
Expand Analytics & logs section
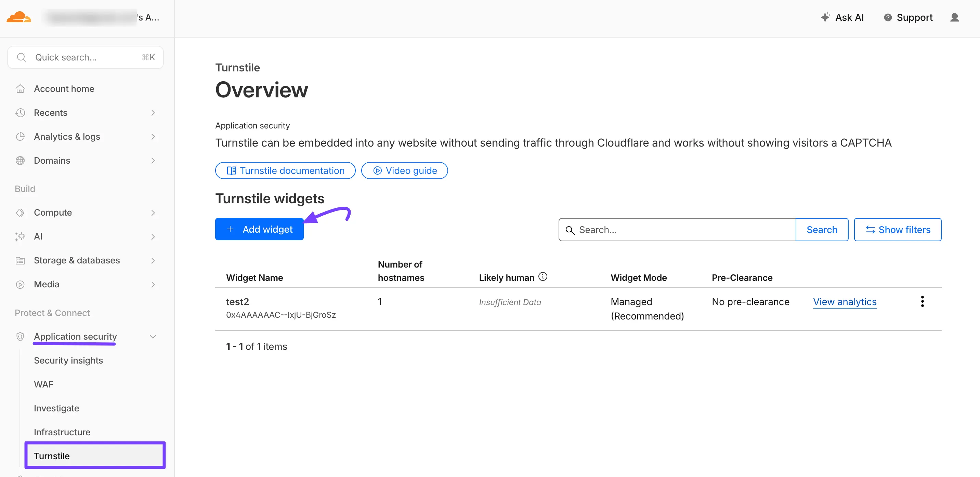tap(153, 137)
